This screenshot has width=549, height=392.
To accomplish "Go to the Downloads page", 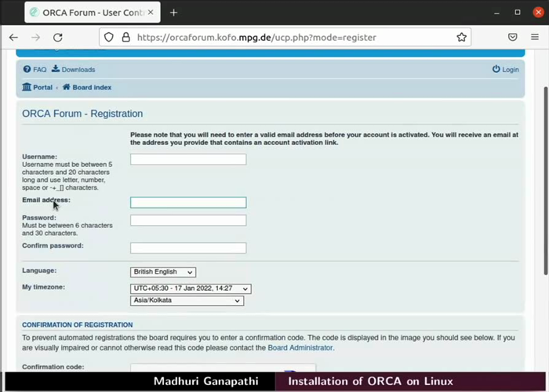I will (74, 70).
